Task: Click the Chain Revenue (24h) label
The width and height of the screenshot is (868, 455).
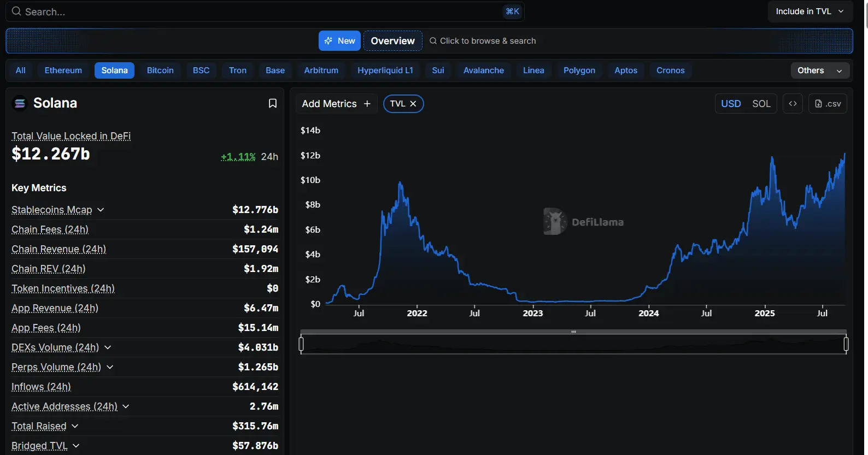Action: click(x=58, y=249)
